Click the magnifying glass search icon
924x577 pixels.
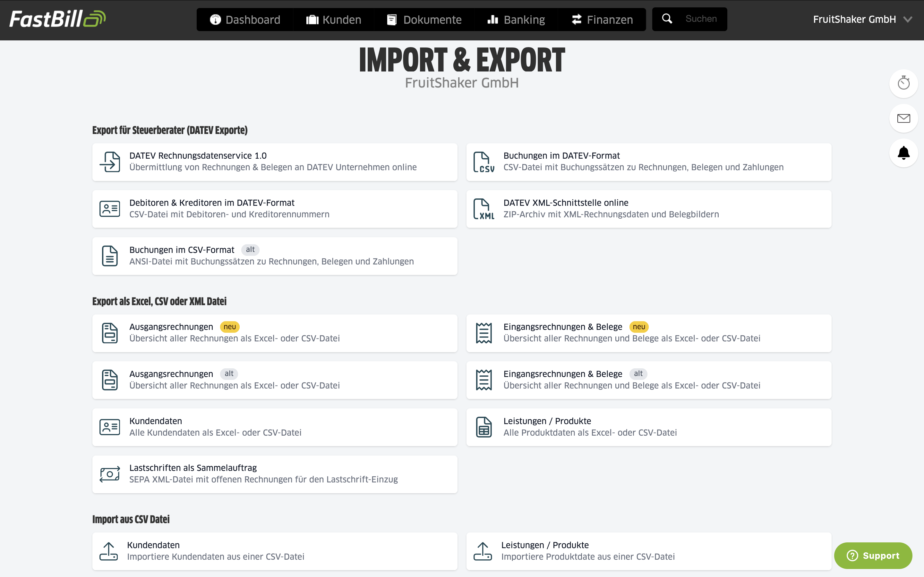[667, 19]
